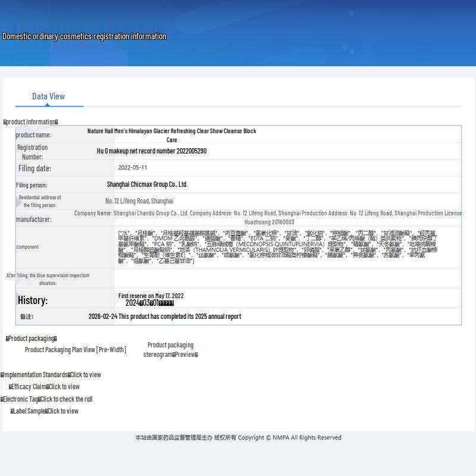The image size is (476, 476).
Task: Select product name text 'Nature Hall Men's Himalayan Glacier'
Action: click(x=129, y=131)
